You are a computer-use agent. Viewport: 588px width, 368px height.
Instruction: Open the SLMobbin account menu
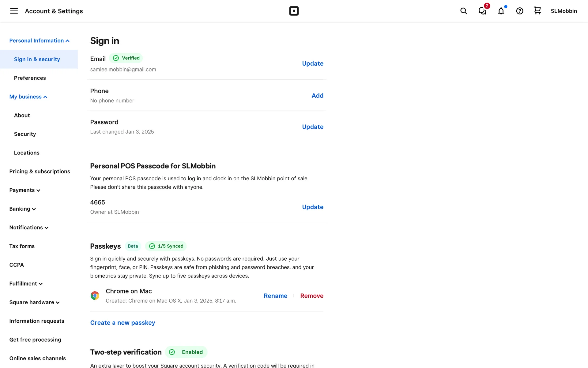[563, 11]
